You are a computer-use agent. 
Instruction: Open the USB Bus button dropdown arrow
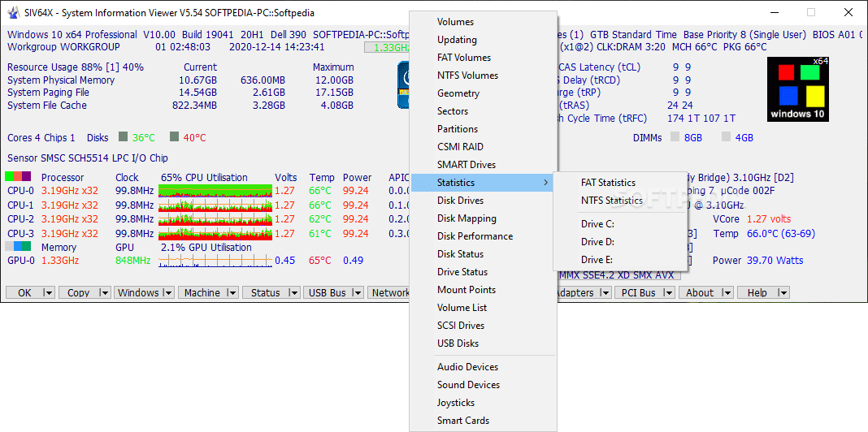(357, 293)
